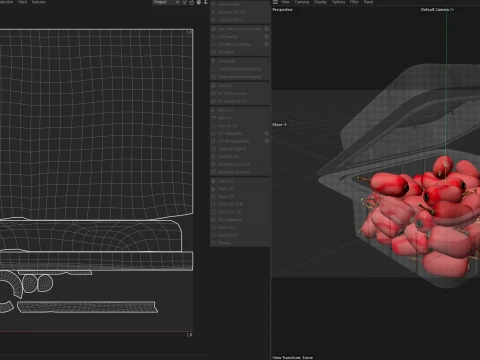Click the checkbox icon right of Project dropdown
480x360 pixels.
(x=185, y=2)
